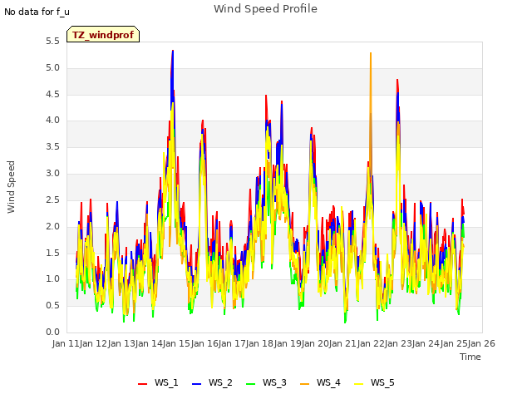Select the WS_2 legend label
This screenshot has width=532, height=399.
tap(220, 382)
